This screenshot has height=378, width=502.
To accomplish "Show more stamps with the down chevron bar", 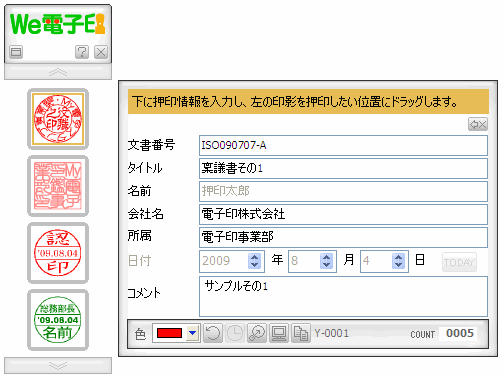I will tap(58, 366).
